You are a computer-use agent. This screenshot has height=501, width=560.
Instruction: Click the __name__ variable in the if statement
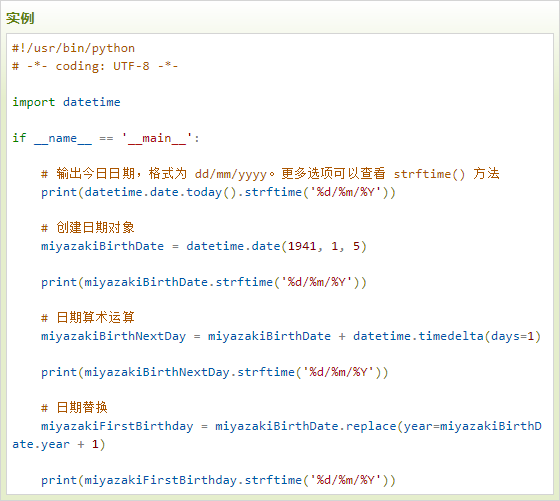[x=63, y=138]
